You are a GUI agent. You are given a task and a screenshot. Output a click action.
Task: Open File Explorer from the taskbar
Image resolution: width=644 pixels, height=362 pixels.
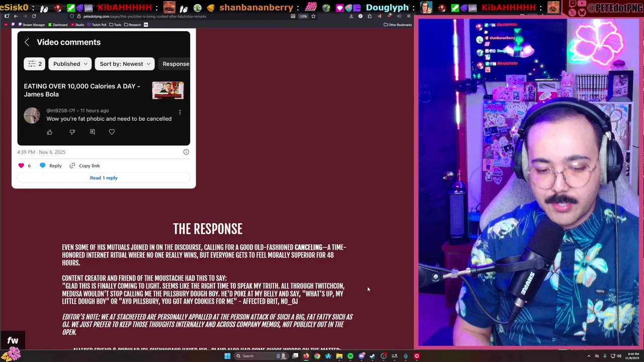coord(339,356)
